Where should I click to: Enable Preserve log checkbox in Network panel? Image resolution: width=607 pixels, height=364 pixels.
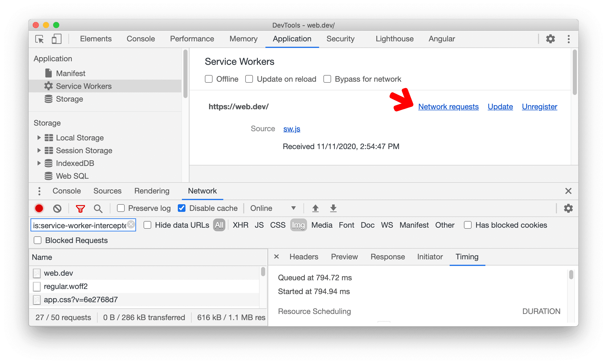[x=114, y=208]
